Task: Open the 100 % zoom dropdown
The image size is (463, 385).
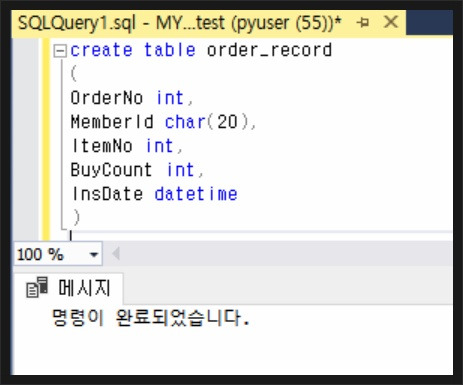Action: (94, 255)
